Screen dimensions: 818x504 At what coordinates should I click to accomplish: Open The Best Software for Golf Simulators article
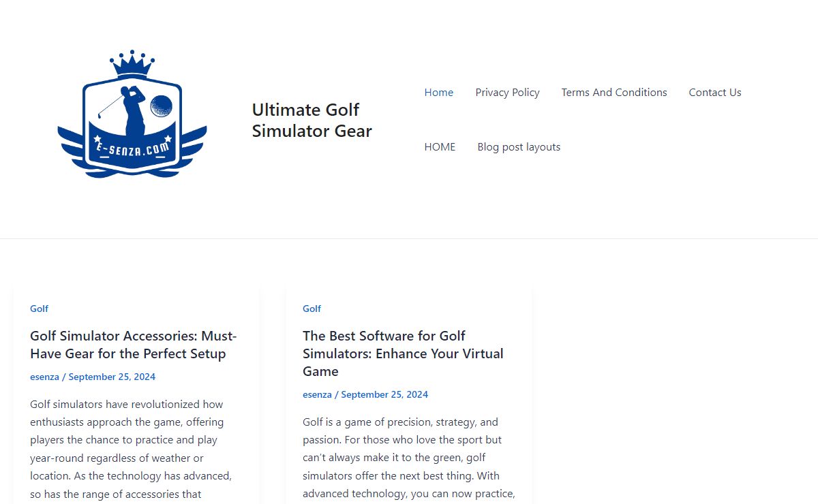point(403,353)
